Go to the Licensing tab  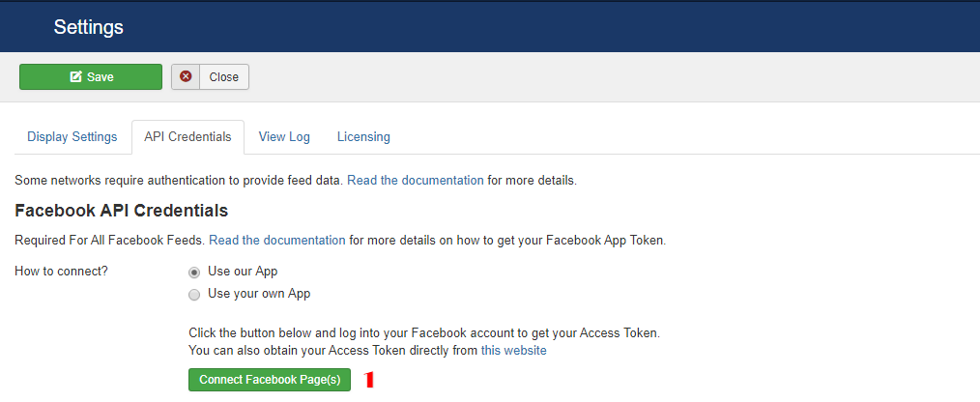[363, 137]
